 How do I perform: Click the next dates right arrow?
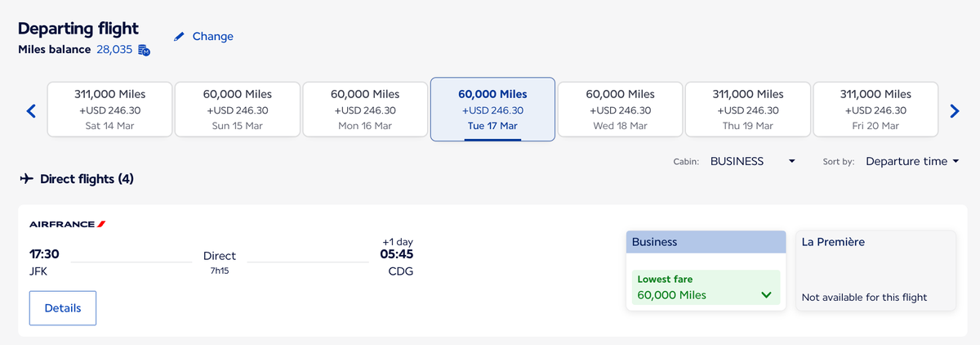pyautogui.click(x=954, y=110)
